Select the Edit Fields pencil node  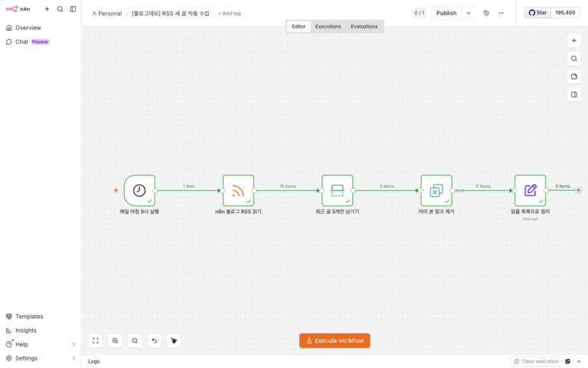pyautogui.click(x=530, y=190)
